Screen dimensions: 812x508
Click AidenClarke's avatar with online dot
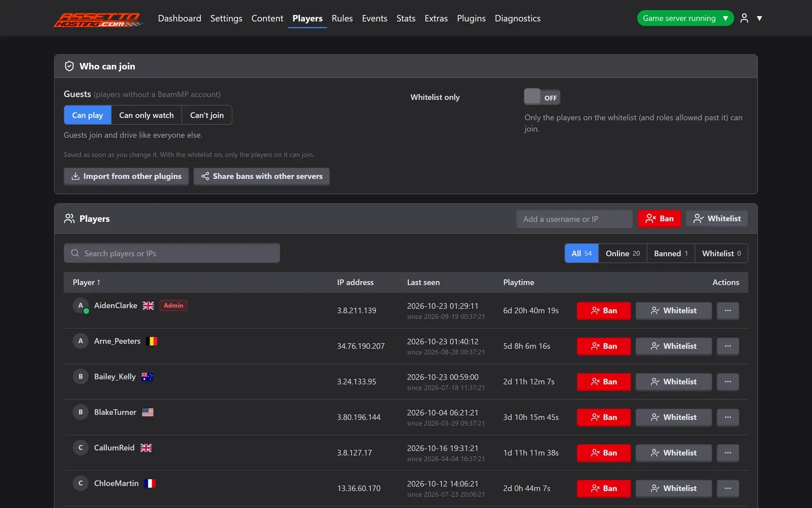coord(81,306)
